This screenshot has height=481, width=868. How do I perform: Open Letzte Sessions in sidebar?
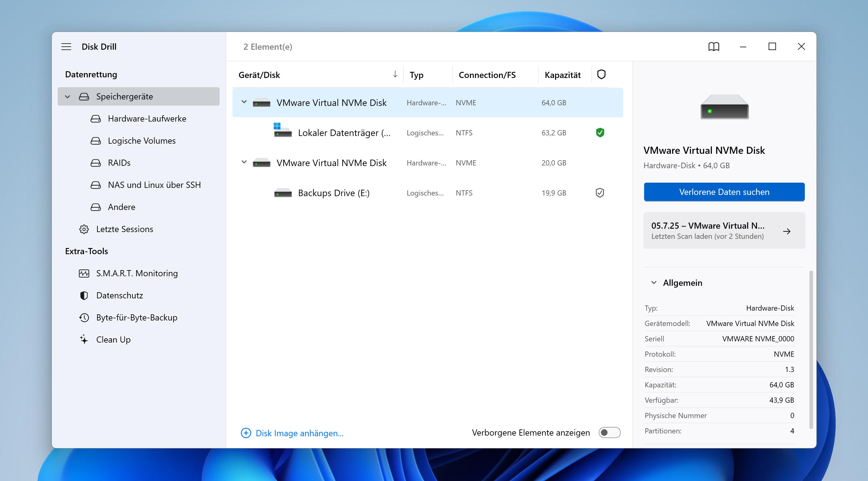point(138,229)
